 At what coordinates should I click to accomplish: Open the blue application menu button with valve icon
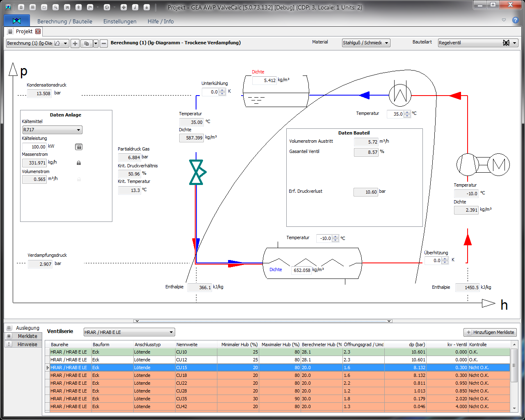coord(17,21)
